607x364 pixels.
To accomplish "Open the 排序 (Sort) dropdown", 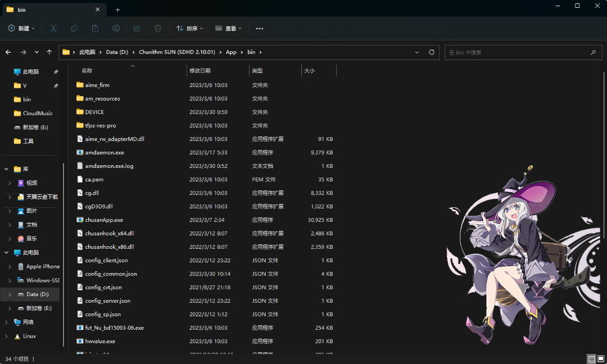I will coord(190,28).
